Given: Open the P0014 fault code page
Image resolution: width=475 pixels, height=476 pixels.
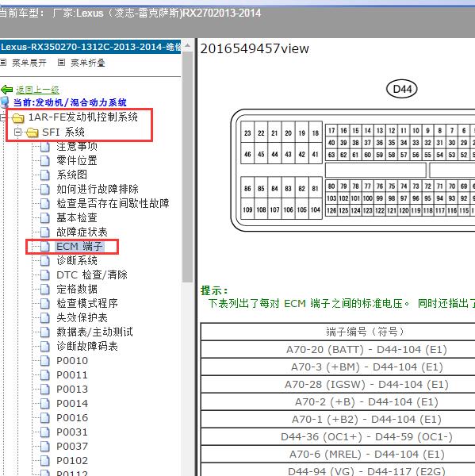Looking at the screenshot, I should 72,404.
